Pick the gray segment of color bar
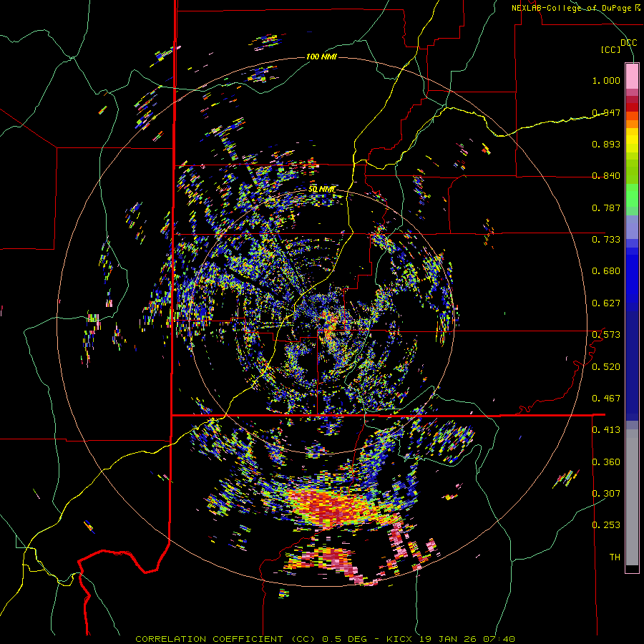Image resolution: width=644 pixels, height=644 pixels. tap(632, 497)
